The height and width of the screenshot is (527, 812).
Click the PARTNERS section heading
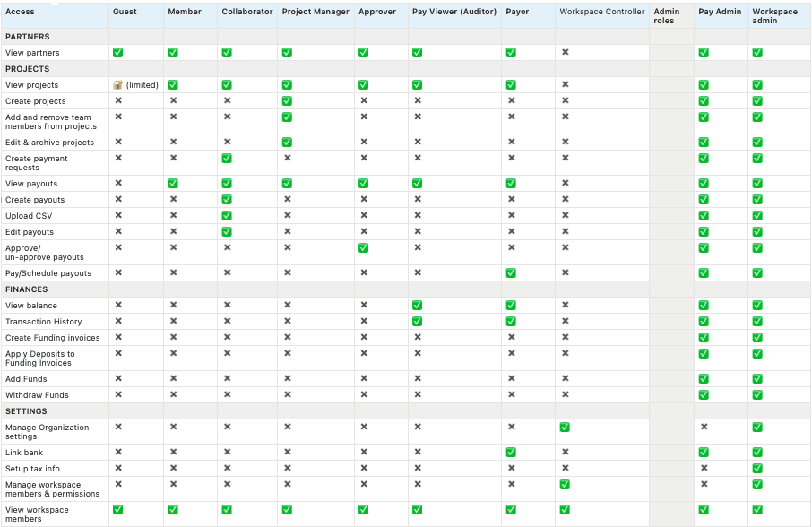[x=28, y=37]
